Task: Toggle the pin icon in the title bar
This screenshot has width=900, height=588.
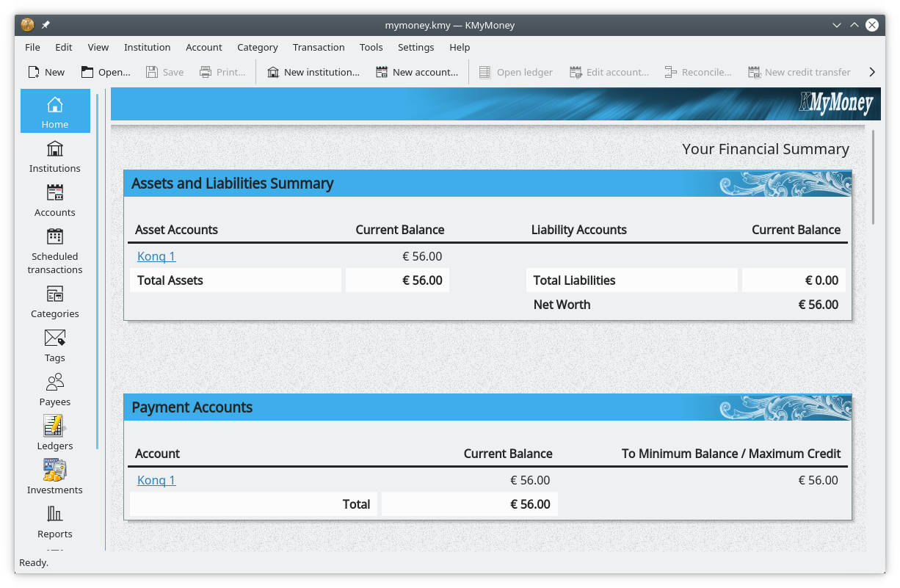Action: pos(44,25)
